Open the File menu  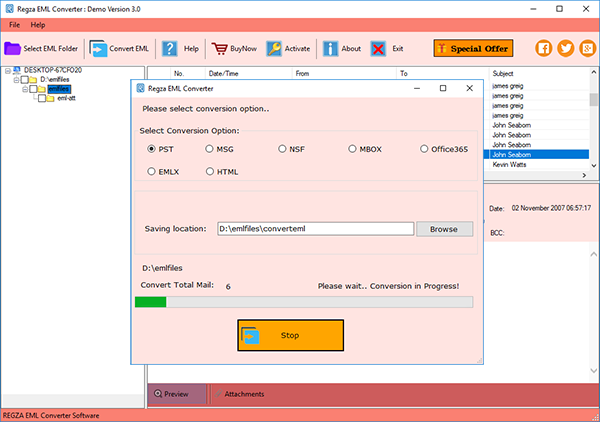point(14,23)
